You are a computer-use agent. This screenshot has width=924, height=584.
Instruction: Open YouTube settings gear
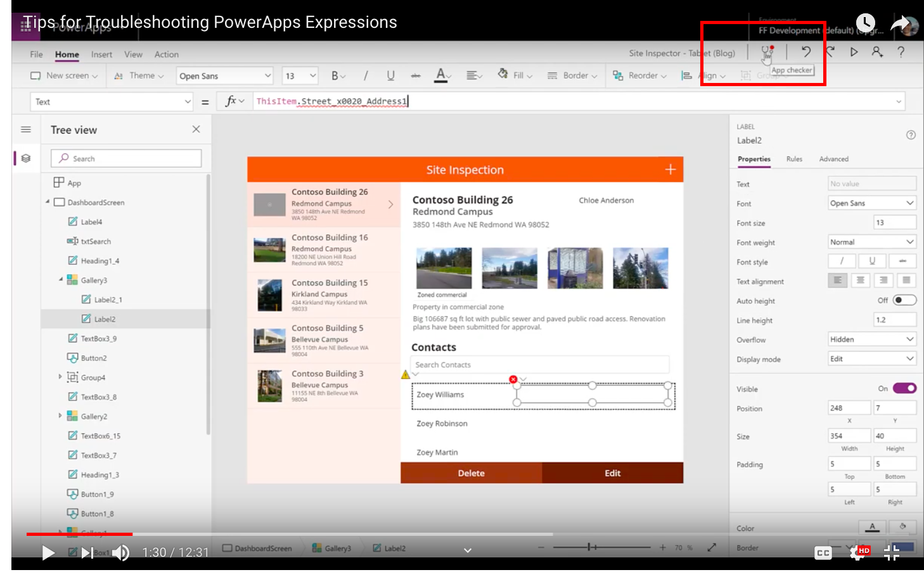859,553
